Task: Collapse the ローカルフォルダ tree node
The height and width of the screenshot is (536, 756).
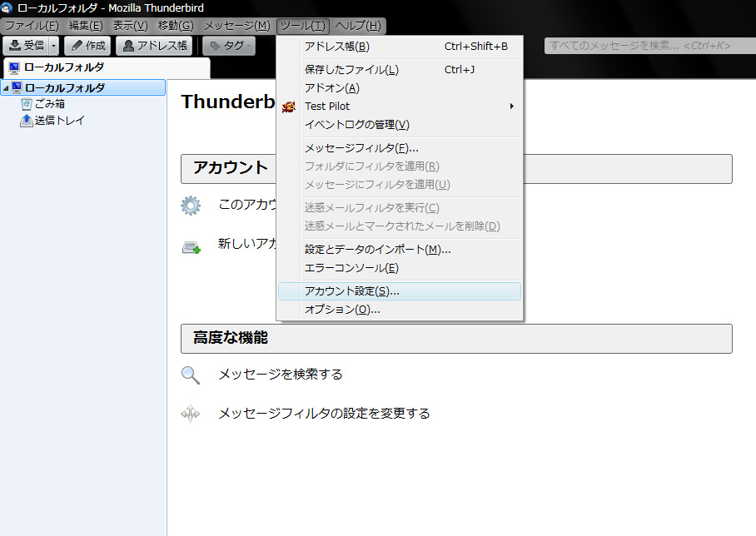Action: point(6,88)
